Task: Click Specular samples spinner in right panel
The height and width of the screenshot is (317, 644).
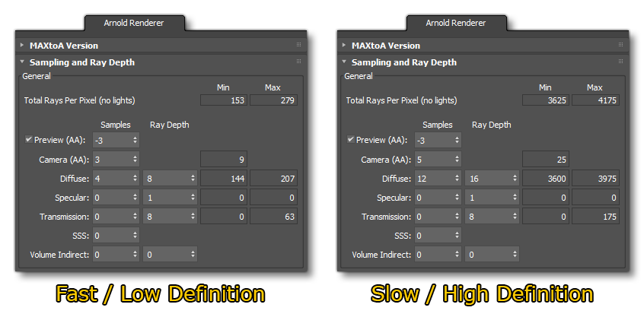Action: (457, 198)
